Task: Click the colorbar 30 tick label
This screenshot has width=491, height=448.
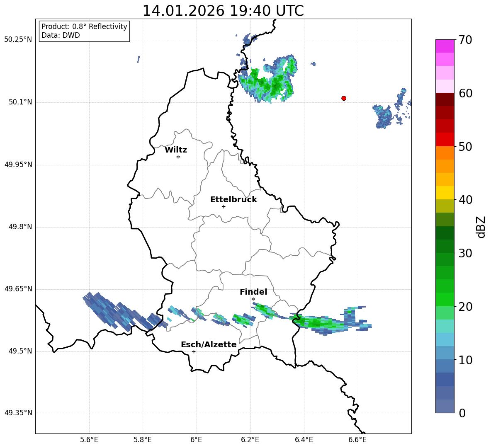Action: (x=466, y=253)
